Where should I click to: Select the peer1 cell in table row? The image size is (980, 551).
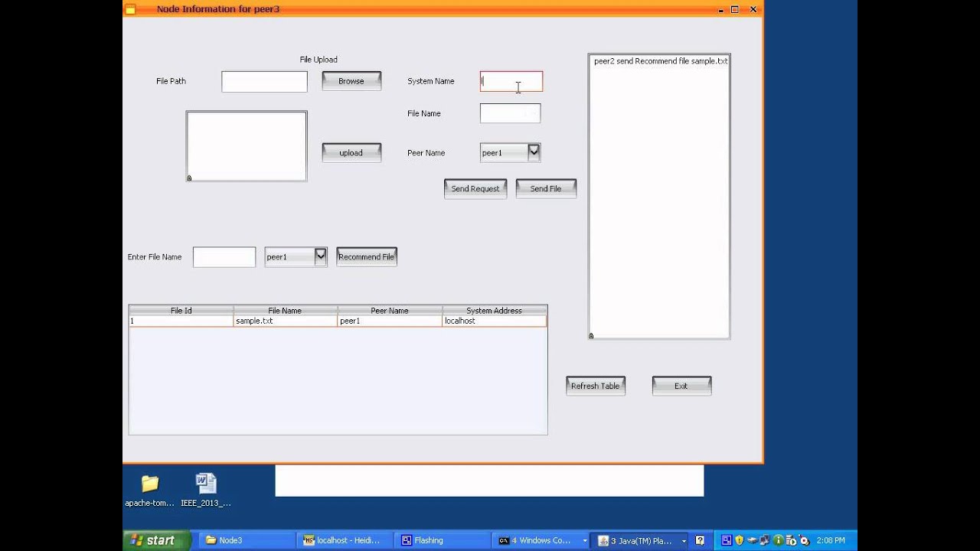(390, 321)
